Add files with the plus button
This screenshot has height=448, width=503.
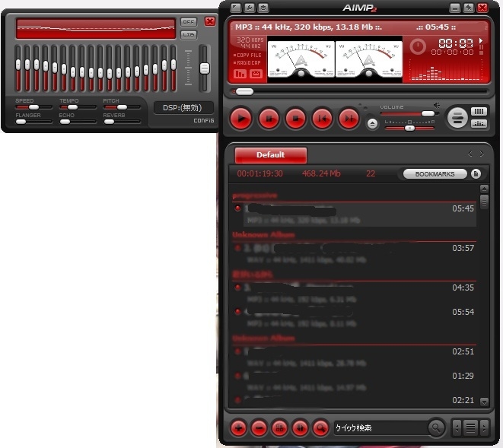[x=238, y=427]
